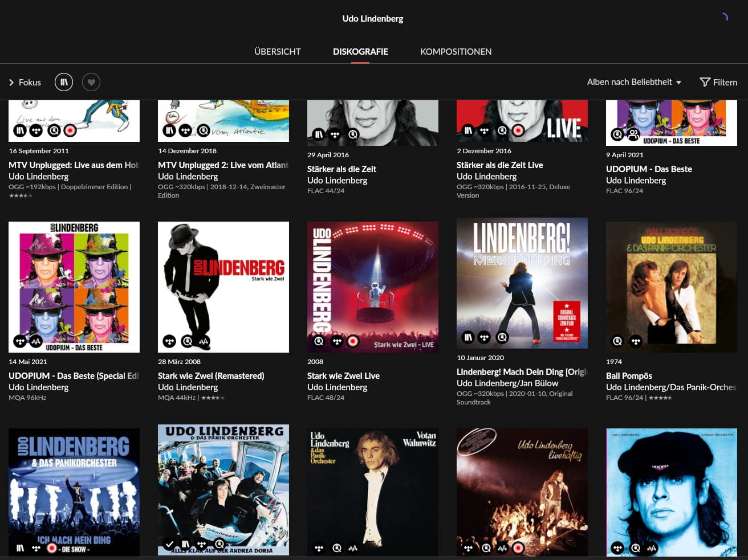This screenshot has width=748, height=560.
Task: Click the checkmark icon on Andrea Doria album cover
Action: (x=169, y=544)
